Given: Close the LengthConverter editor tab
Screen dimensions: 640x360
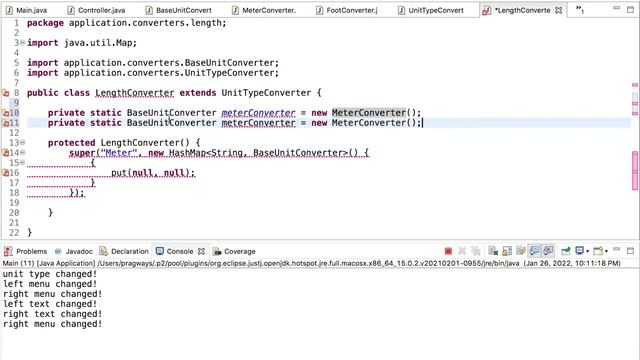Looking at the screenshot, I should [559, 10].
